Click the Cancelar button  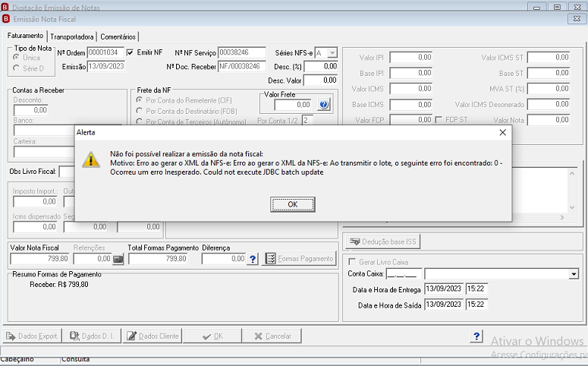272,336
